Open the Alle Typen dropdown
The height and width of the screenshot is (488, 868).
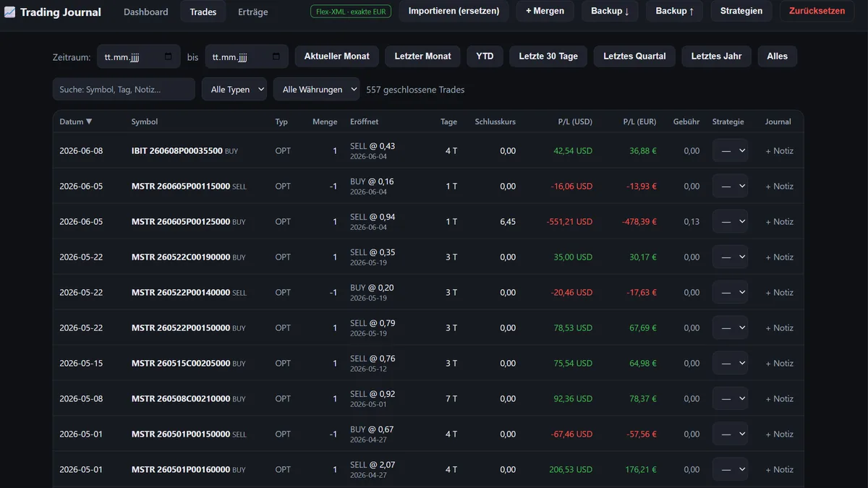pyautogui.click(x=234, y=90)
